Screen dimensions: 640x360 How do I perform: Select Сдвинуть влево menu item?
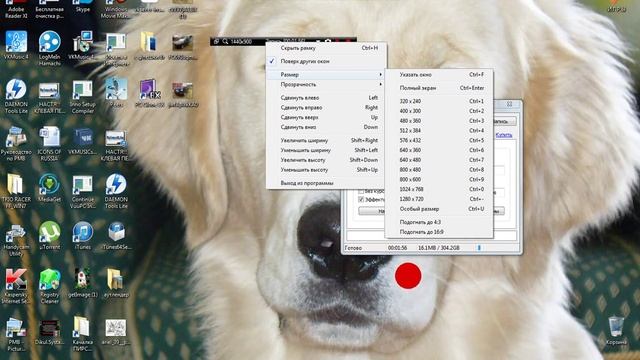click(x=325, y=98)
